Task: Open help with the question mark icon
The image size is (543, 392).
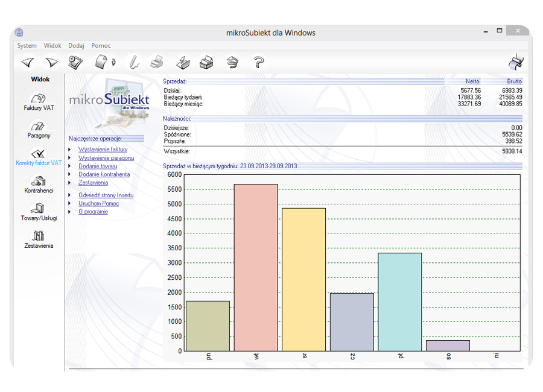Action: pos(259,63)
